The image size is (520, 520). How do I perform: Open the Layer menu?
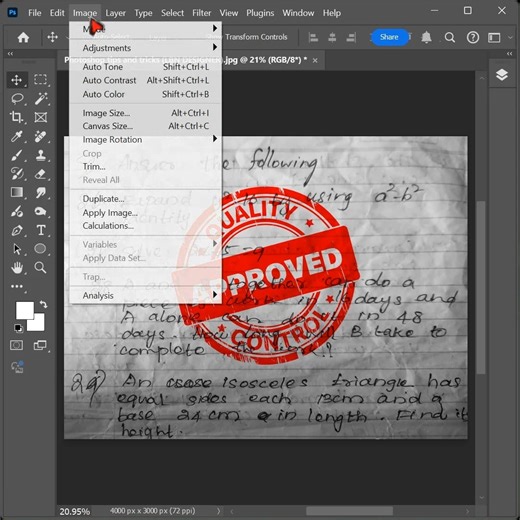click(x=115, y=13)
